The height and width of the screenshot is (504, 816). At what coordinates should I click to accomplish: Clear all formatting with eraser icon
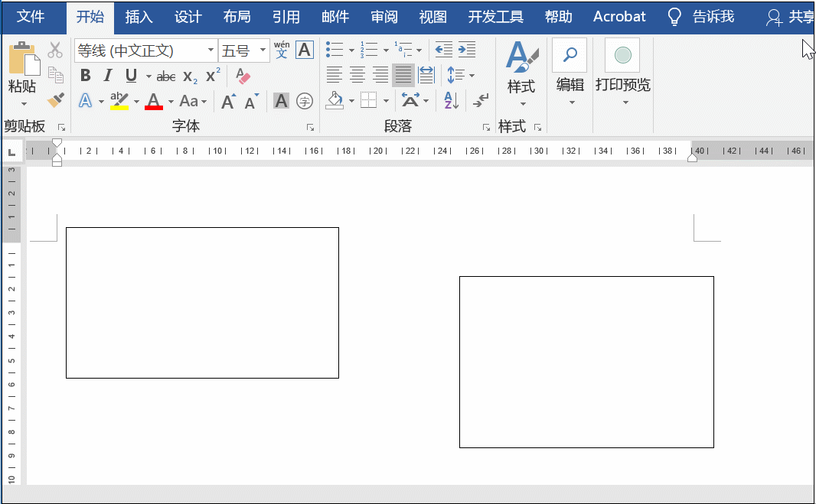(243, 76)
